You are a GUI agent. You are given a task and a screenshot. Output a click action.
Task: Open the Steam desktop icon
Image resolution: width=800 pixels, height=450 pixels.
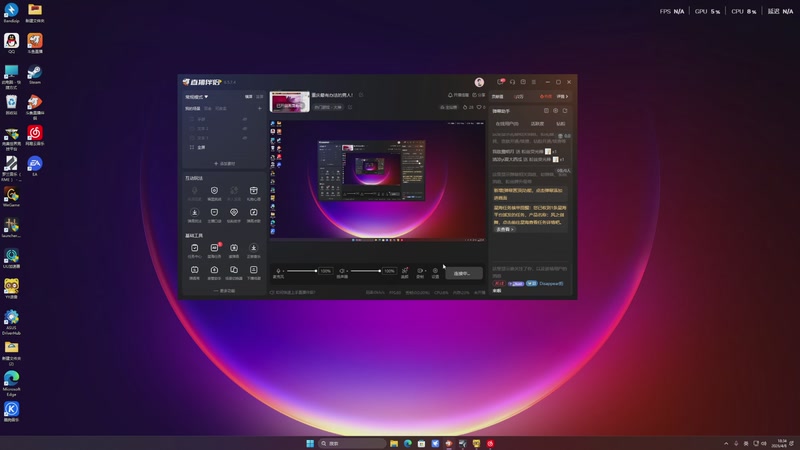35,74
